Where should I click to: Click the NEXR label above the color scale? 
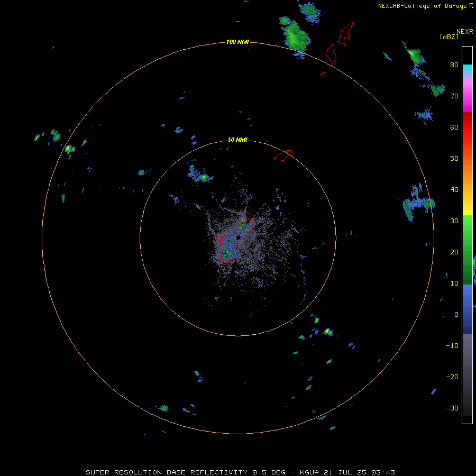point(465,32)
